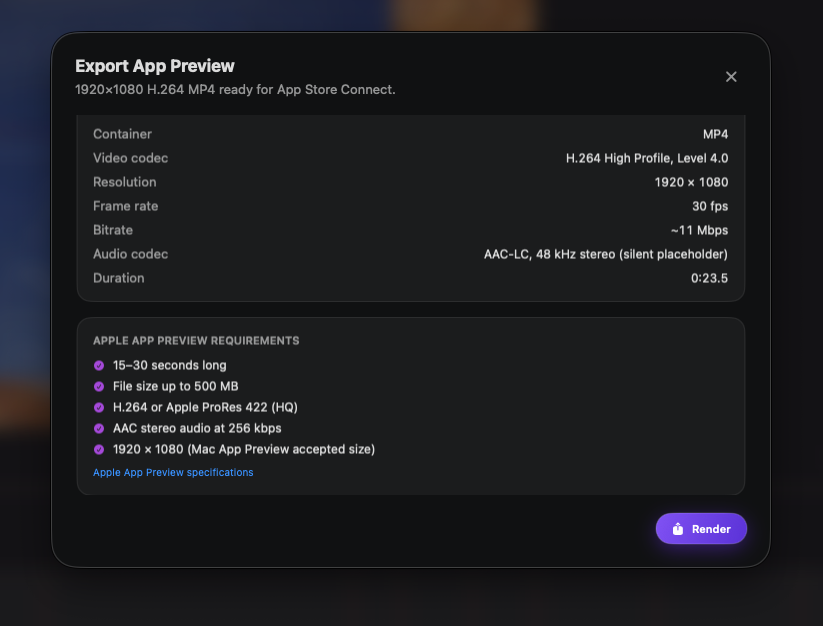The image size is (823, 626).
Task: Click the Resolution label
Action: click(124, 182)
